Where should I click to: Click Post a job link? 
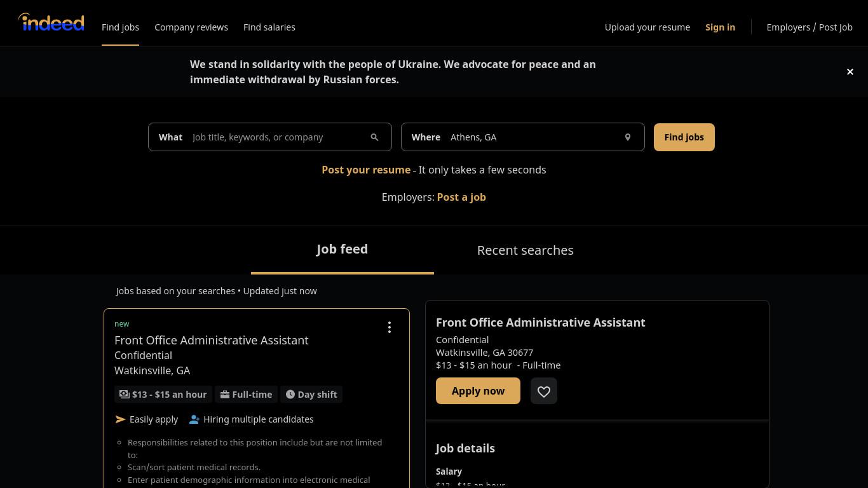[461, 197]
